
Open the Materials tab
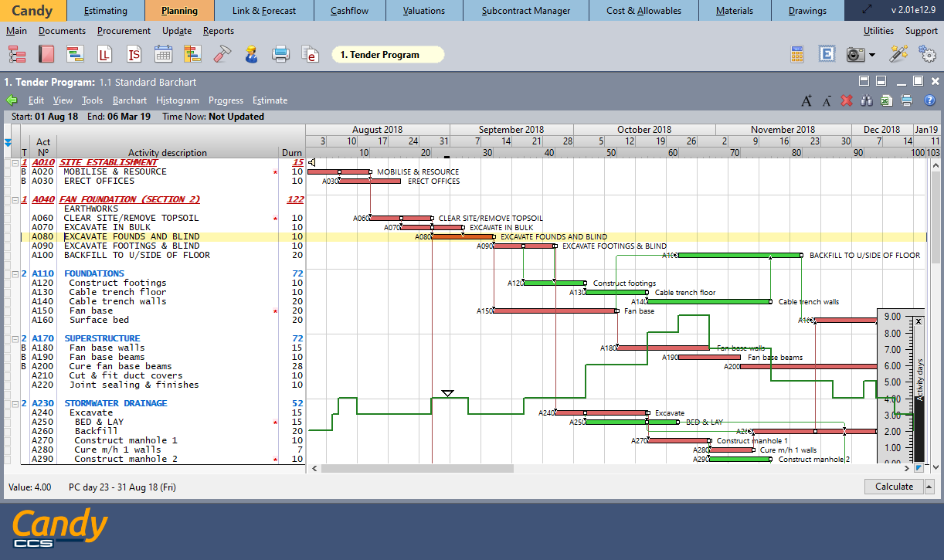click(x=735, y=11)
